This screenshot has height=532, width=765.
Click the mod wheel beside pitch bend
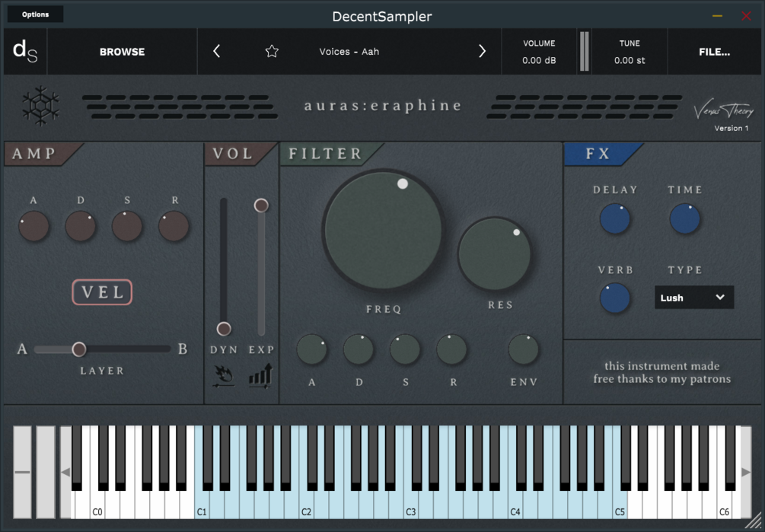pyautogui.click(x=46, y=472)
